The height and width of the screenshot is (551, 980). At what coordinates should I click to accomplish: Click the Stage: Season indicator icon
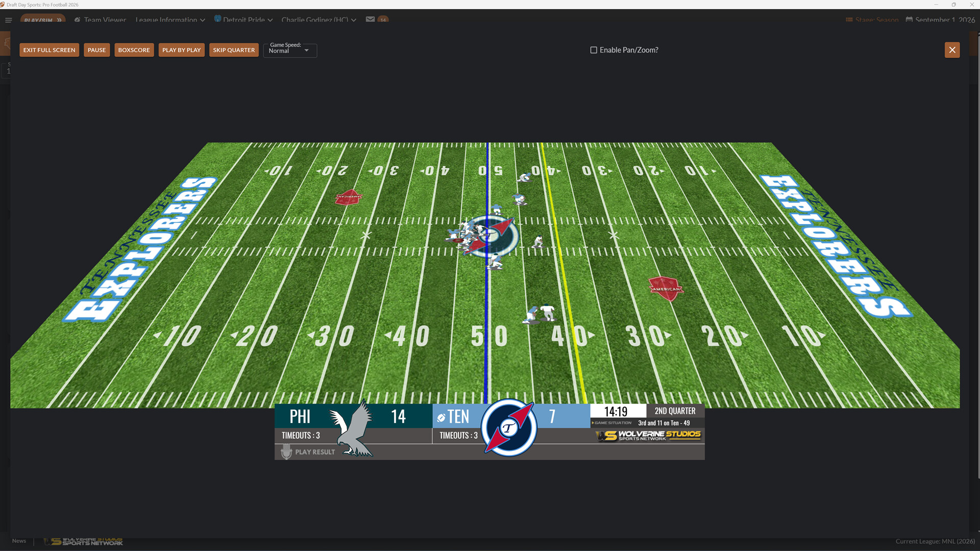pos(849,20)
